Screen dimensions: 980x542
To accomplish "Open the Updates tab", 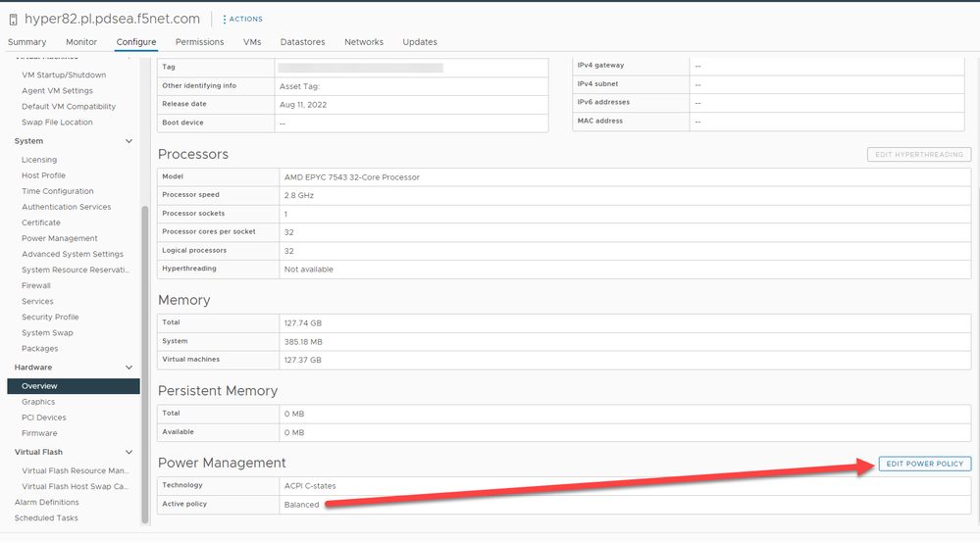I will (x=420, y=42).
